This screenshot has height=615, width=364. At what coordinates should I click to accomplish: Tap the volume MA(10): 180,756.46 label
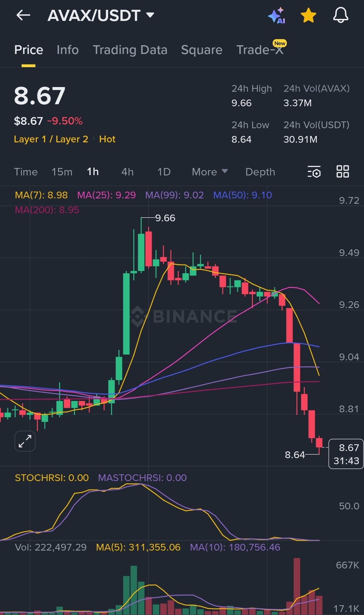point(235,547)
